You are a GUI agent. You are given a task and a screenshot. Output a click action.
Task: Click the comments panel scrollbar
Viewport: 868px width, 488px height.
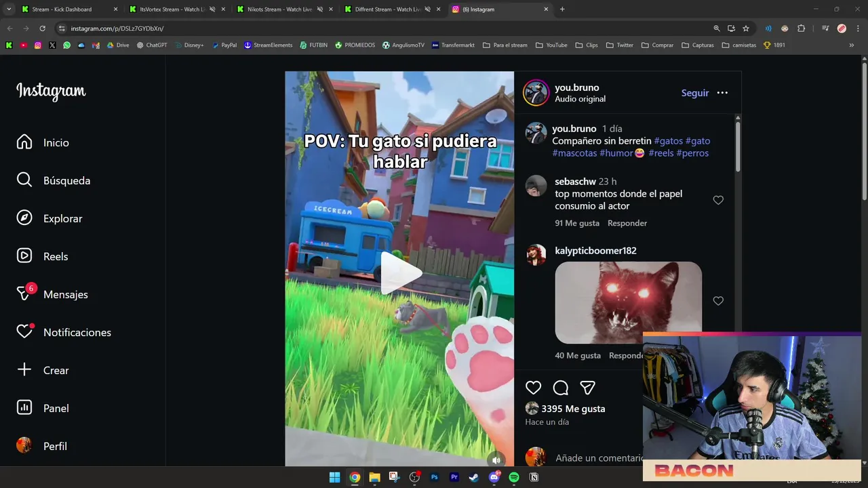click(x=738, y=146)
